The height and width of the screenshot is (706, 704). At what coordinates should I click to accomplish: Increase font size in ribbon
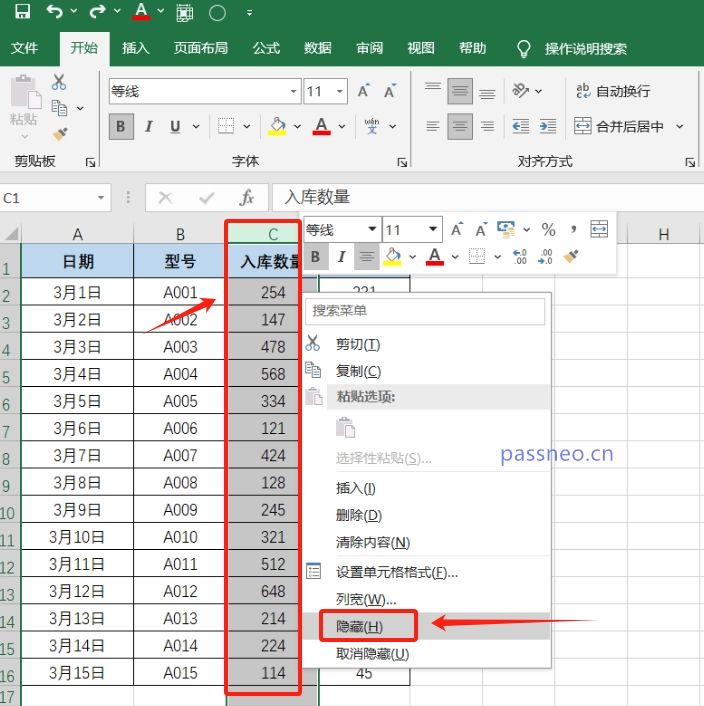pos(364,91)
